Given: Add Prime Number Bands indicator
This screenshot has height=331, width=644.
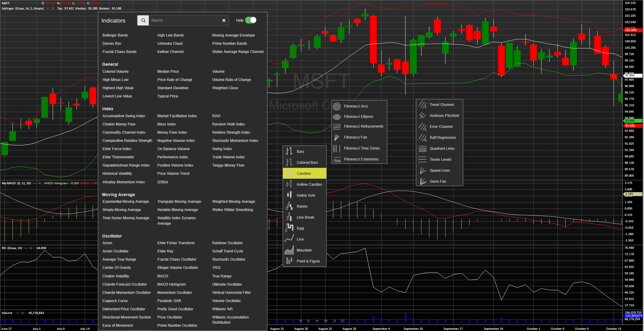Looking at the screenshot, I should (x=230, y=44).
